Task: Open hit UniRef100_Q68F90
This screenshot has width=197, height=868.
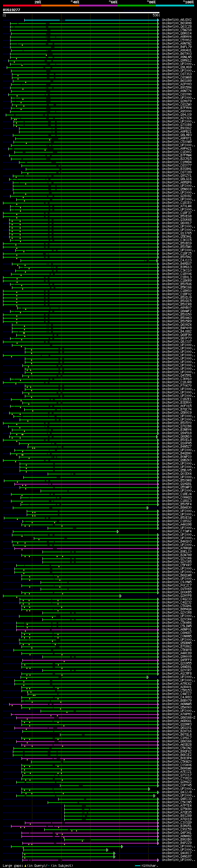Action: pos(177,335)
